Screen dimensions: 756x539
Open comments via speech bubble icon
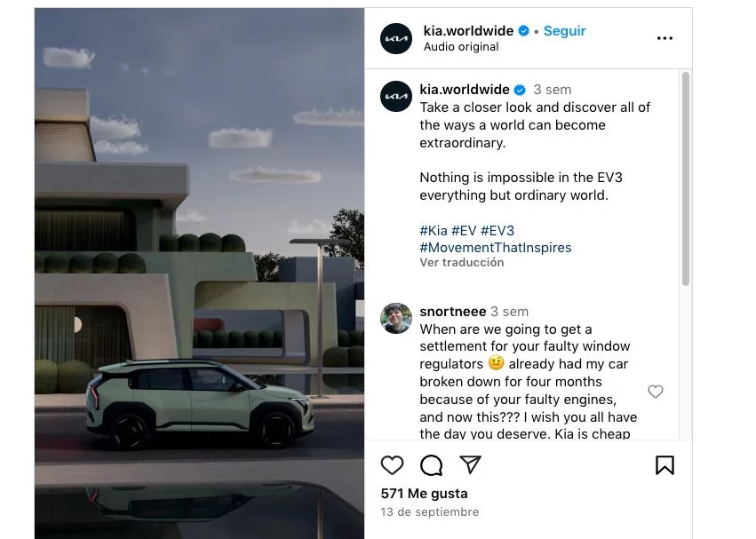click(x=431, y=465)
